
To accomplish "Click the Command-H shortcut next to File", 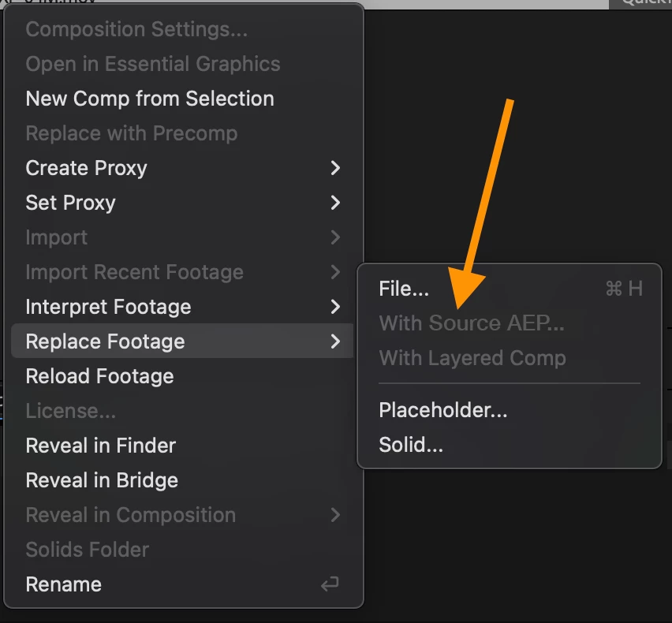I will coord(624,289).
